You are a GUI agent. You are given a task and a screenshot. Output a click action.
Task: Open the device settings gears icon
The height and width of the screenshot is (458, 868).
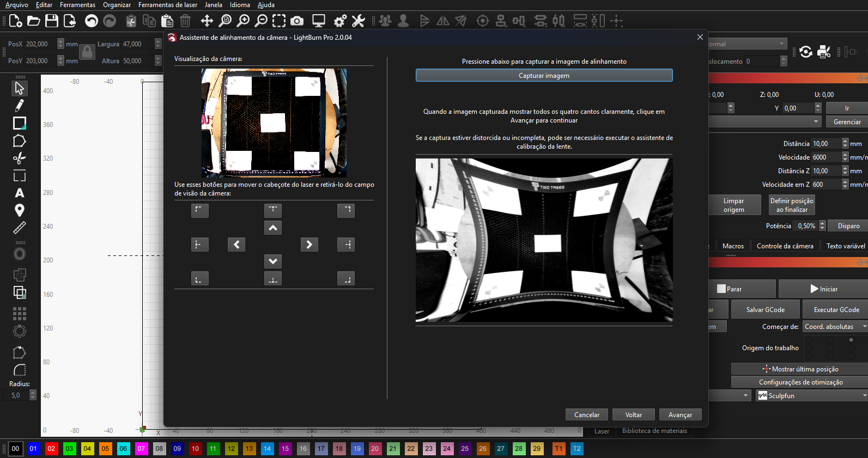pos(340,21)
